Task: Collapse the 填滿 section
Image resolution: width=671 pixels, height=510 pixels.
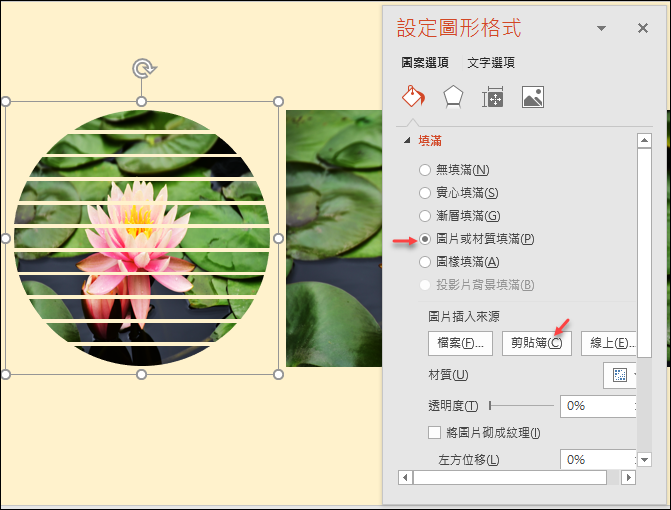Action: click(x=407, y=140)
